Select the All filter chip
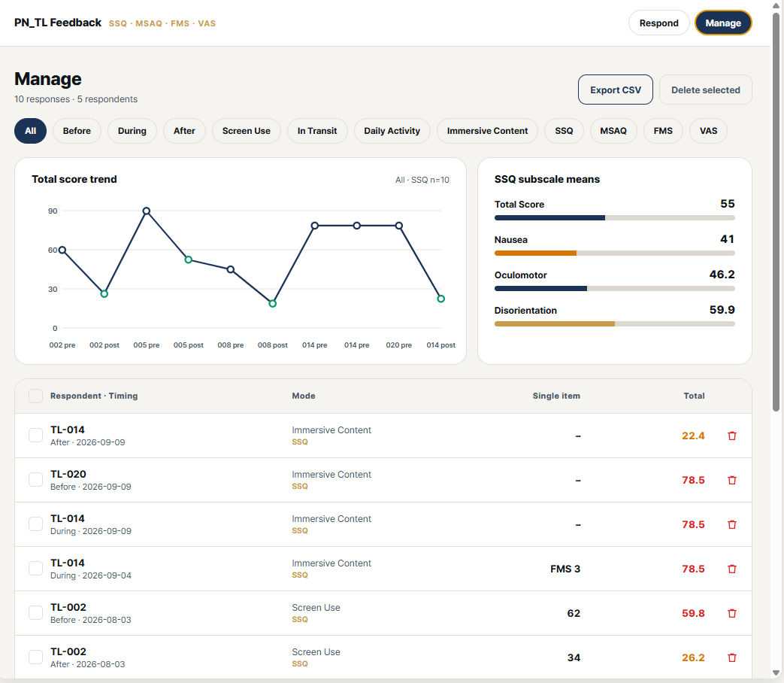The image size is (784, 683). 31,131
